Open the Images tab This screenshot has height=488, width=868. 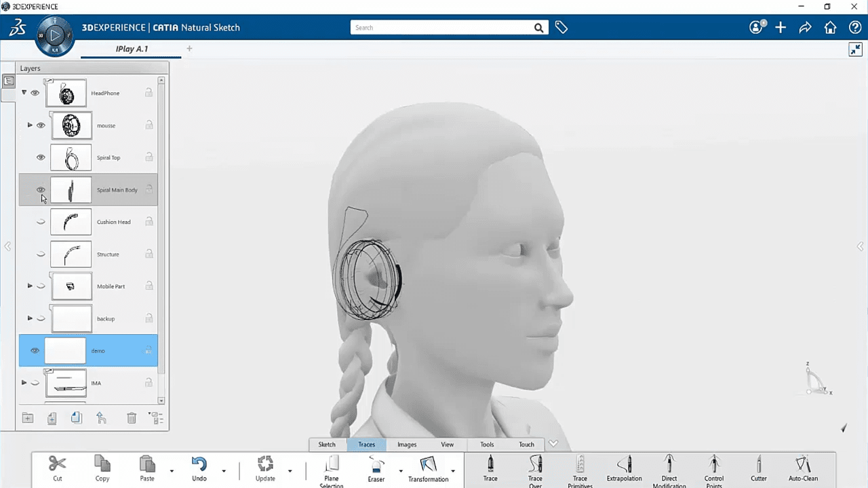[x=407, y=445]
